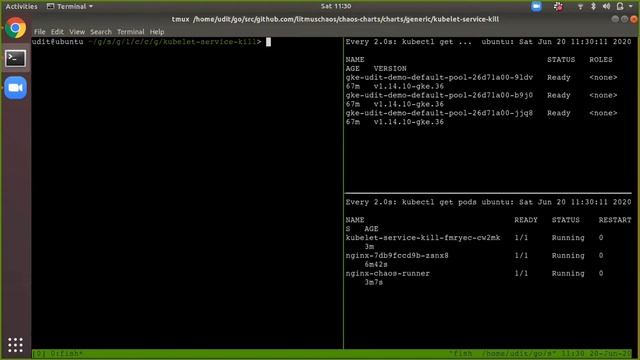This screenshot has height=360, width=640.
Task: Click the Sat 11:30 clock
Action: [336, 6]
